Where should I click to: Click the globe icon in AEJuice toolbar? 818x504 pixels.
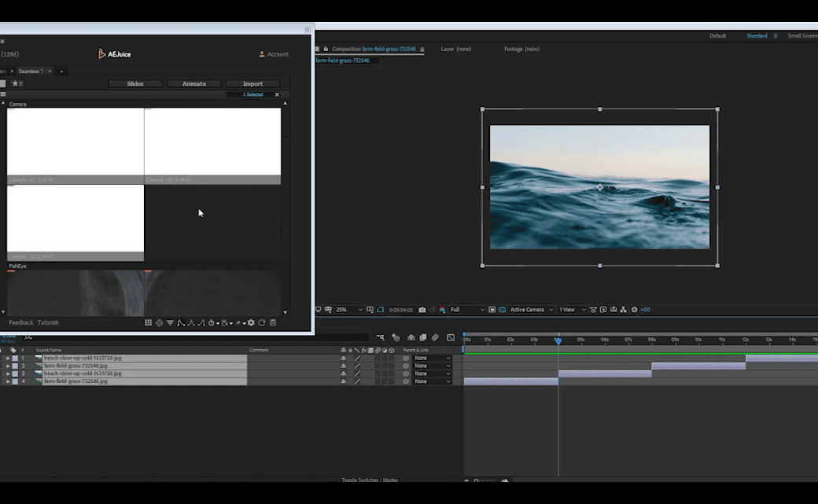[159, 322]
